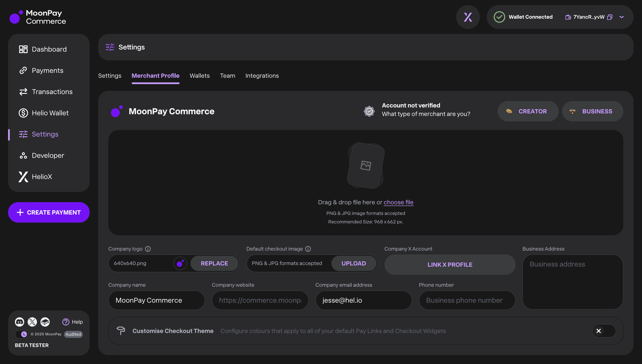The width and height of the screenshot is (642, 364).
Task: Click the company logo thumbnail preview
Action: coord(180,263)
